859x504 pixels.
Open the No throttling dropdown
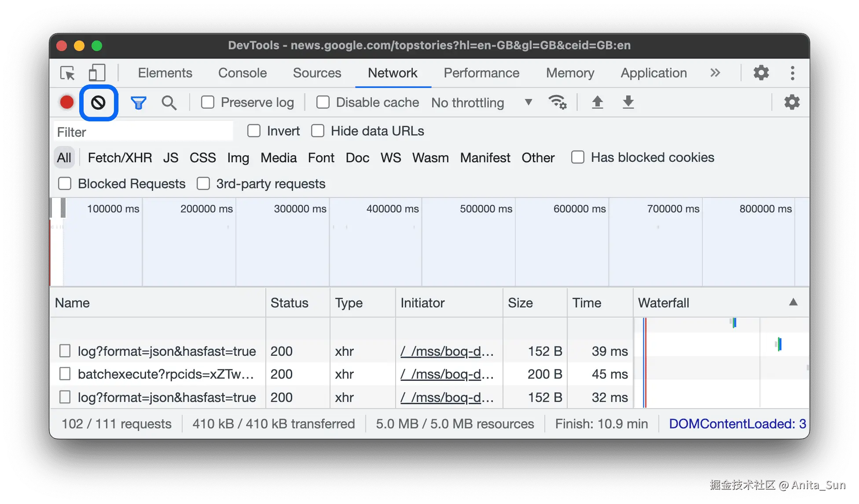pos(481,102)
